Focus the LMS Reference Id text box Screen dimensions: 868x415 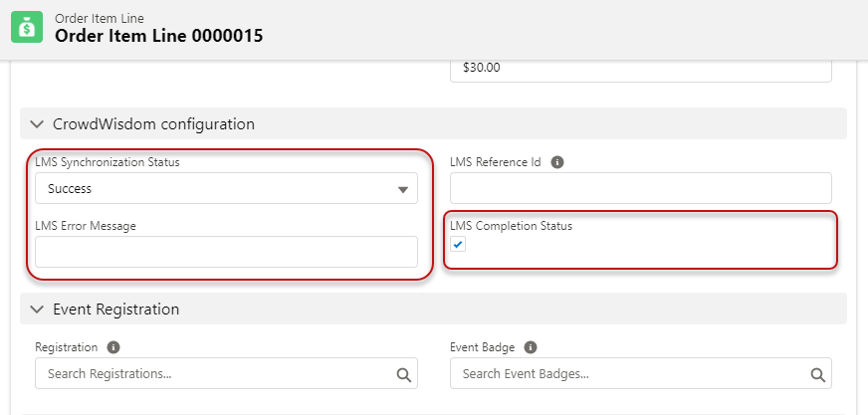[640, 188]
